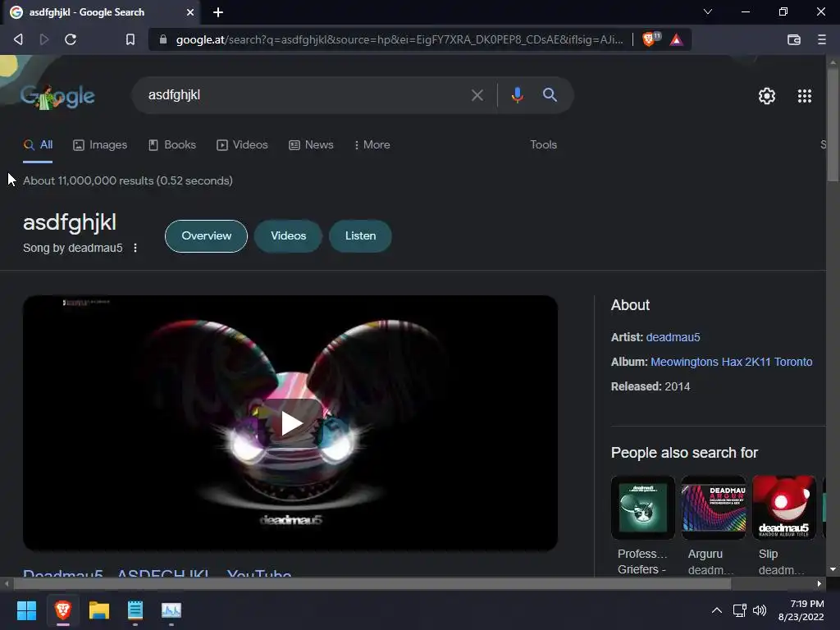This screenshot has width=840, height=630.
Task: Click the scroll-down arrow of the scrollbar
Action: coord(833,569)
